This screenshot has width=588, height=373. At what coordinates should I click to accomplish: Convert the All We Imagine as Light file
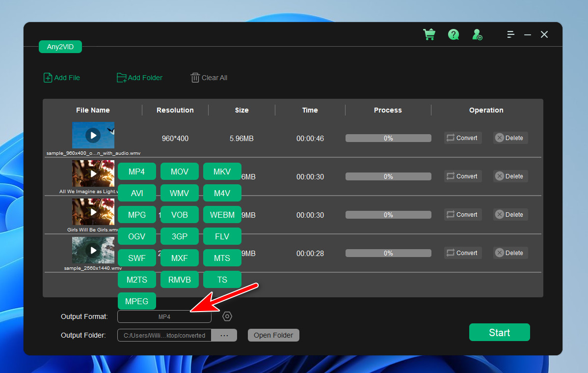point(463,176)
